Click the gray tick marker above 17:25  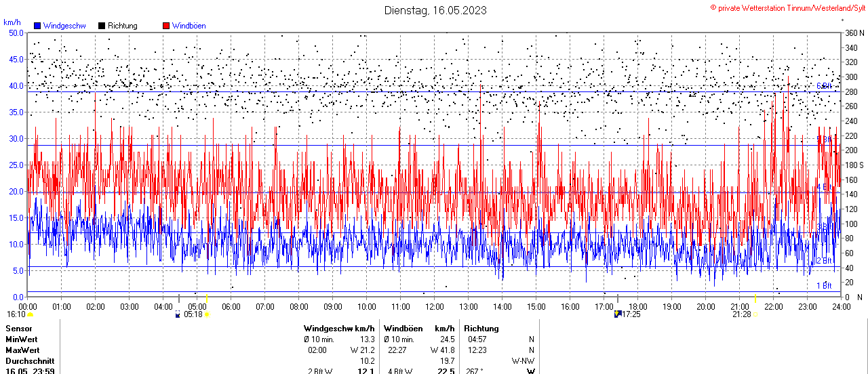pyautogui.click(x=618, y=299)
